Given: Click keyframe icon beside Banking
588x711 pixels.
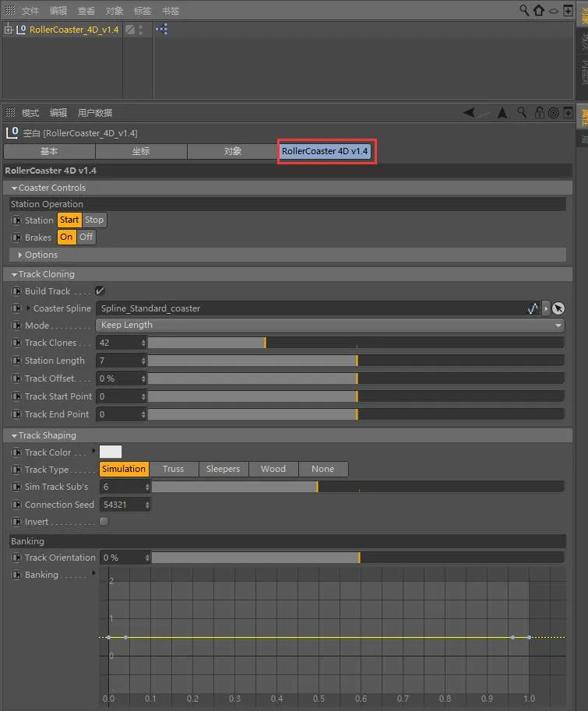Looking at the screenshot, I should coord(16,575).
